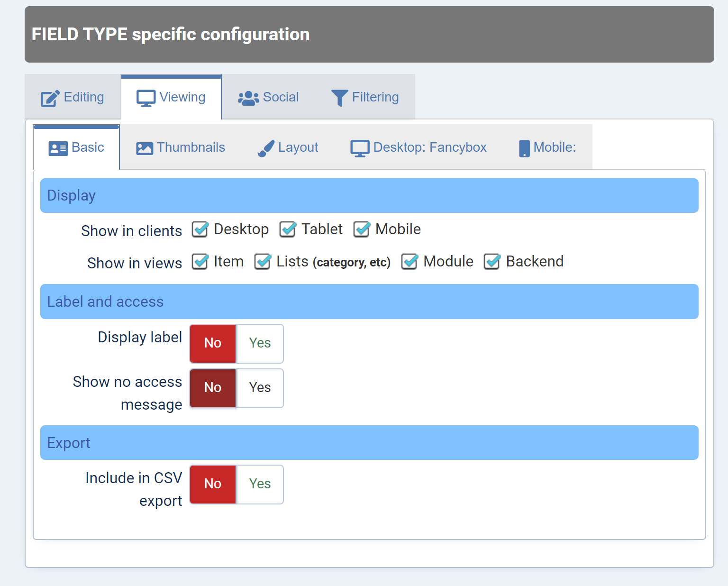
Task: Click the Include in CSV export label
Action: (x=134, y=489)
